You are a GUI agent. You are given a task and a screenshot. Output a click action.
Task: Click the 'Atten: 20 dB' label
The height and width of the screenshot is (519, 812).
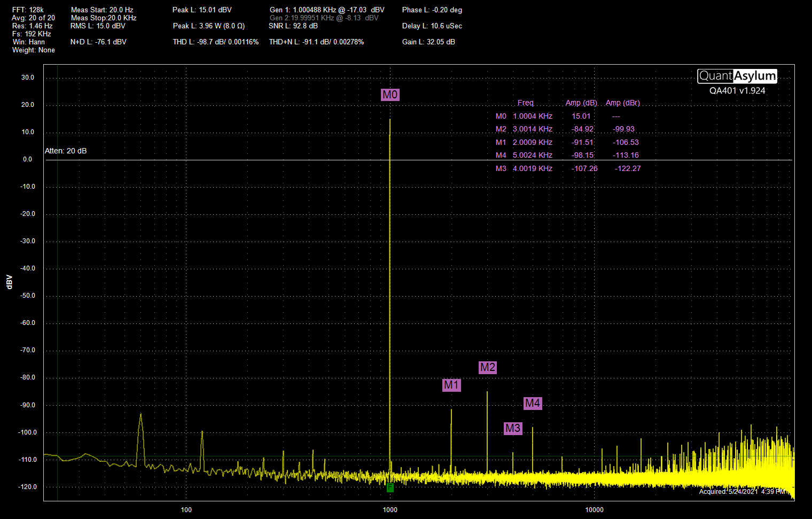tap(66, 151)
